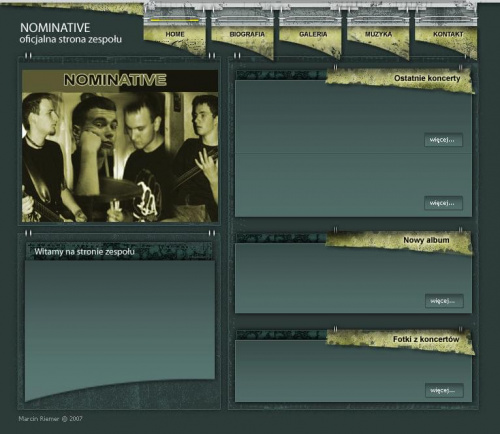This screenshot has width=500, height=434.
Task: Click the NOMINATIVE text on the photo
Action: coord(115,80)
